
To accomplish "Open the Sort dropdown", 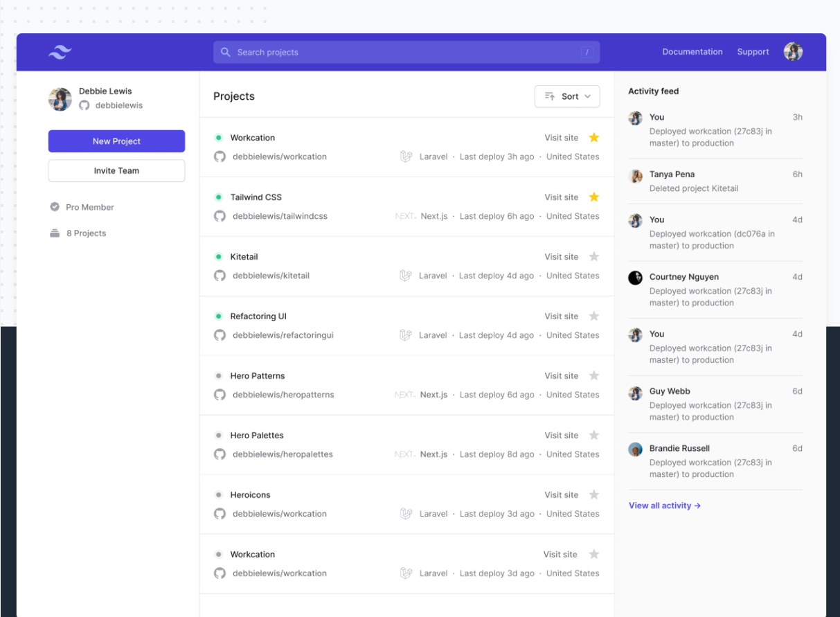I will pyautogui.click(x=567, y=96).
